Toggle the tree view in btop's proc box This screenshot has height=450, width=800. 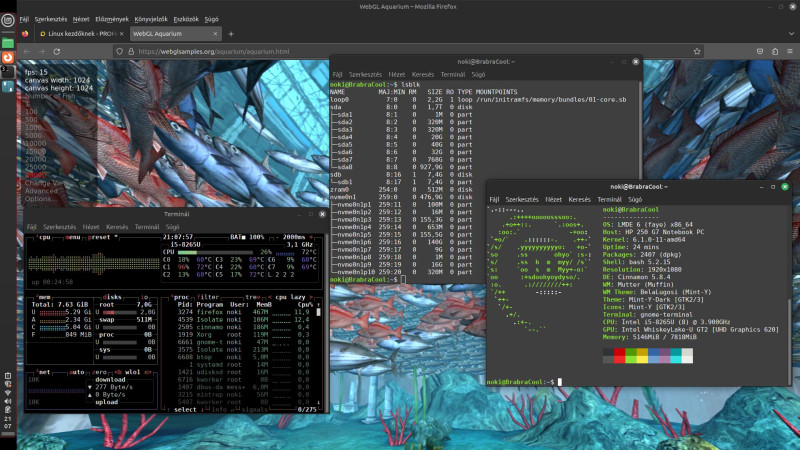(253, 296)
